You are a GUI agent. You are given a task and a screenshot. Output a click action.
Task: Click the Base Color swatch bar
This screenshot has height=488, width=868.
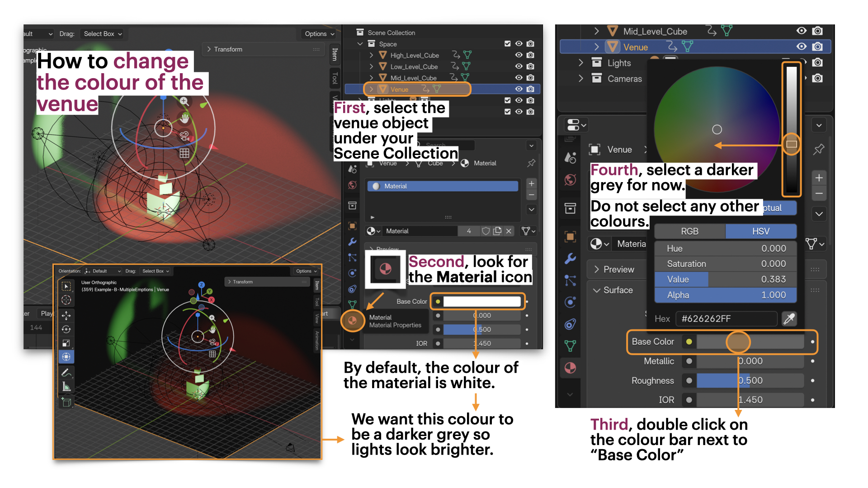(x=750, y=342)
